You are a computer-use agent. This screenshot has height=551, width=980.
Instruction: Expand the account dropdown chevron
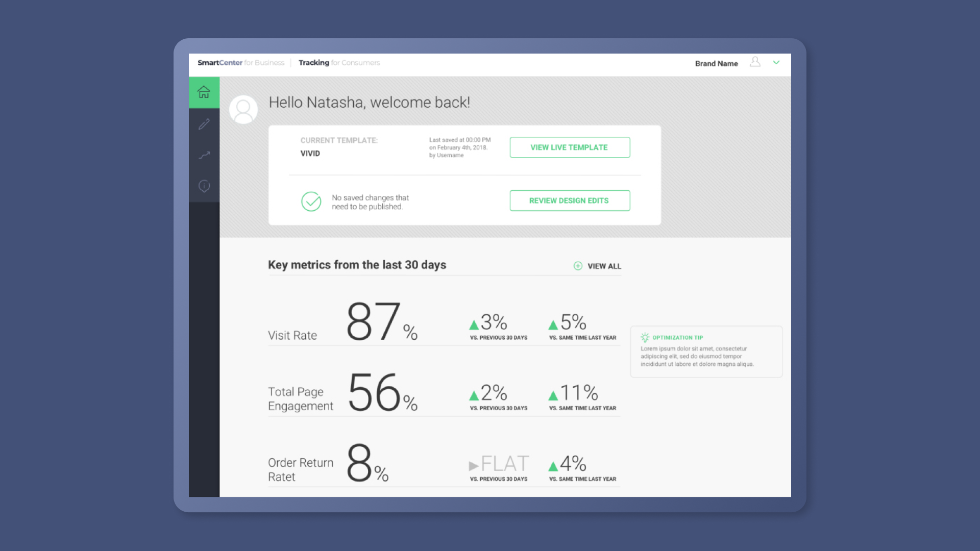(x=776, y=62)
